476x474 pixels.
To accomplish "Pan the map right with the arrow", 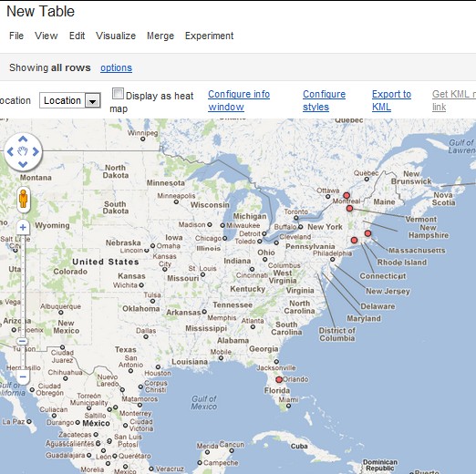I will [x=36, y=151].
